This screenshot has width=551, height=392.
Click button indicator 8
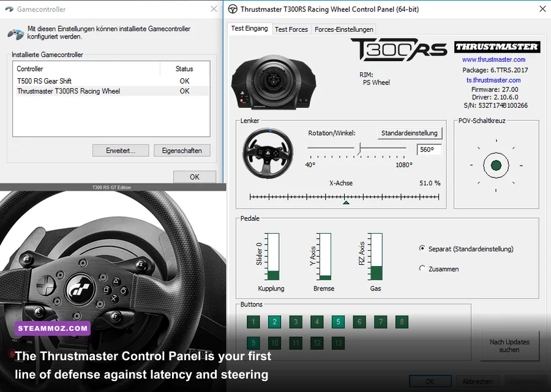402,322
